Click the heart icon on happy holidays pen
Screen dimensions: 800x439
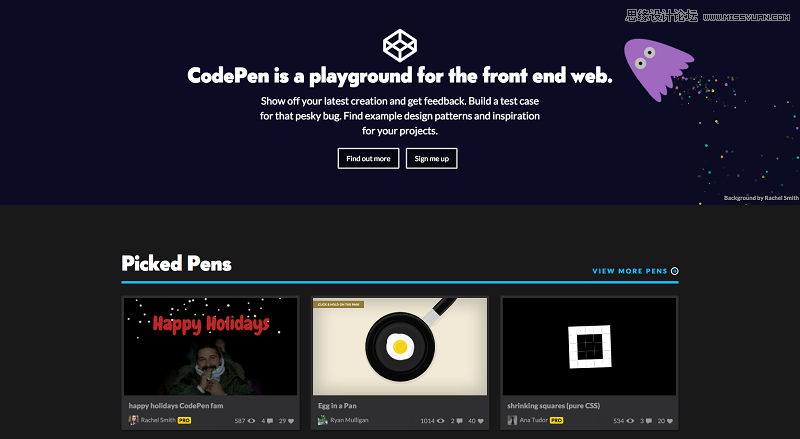291,421
